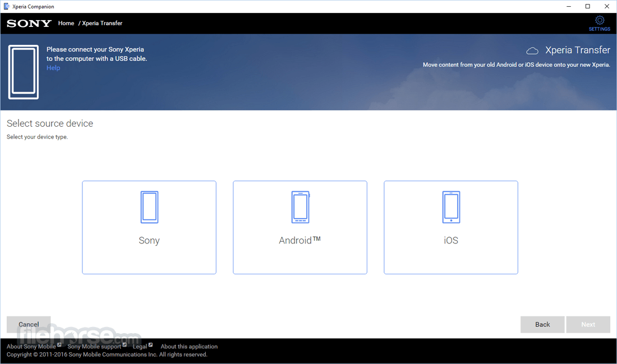
Task: Go to Home in the breadcrumb
Action: coord(66,23)
